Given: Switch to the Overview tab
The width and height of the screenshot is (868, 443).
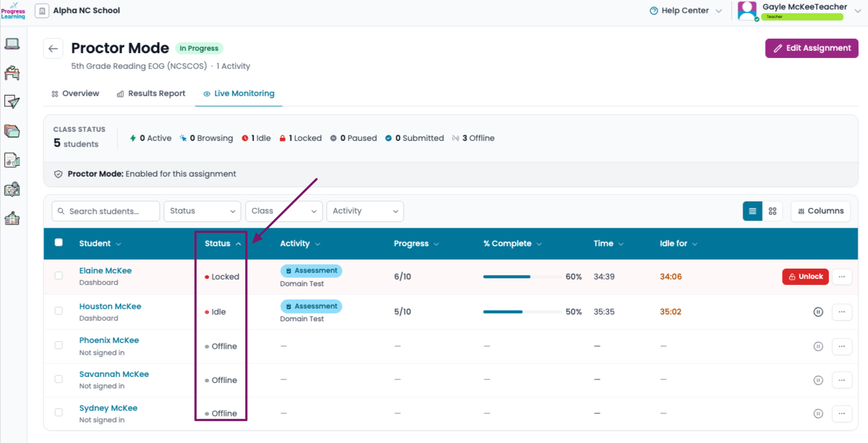Looking at the screenshot, I should click(x=76, y=94).
